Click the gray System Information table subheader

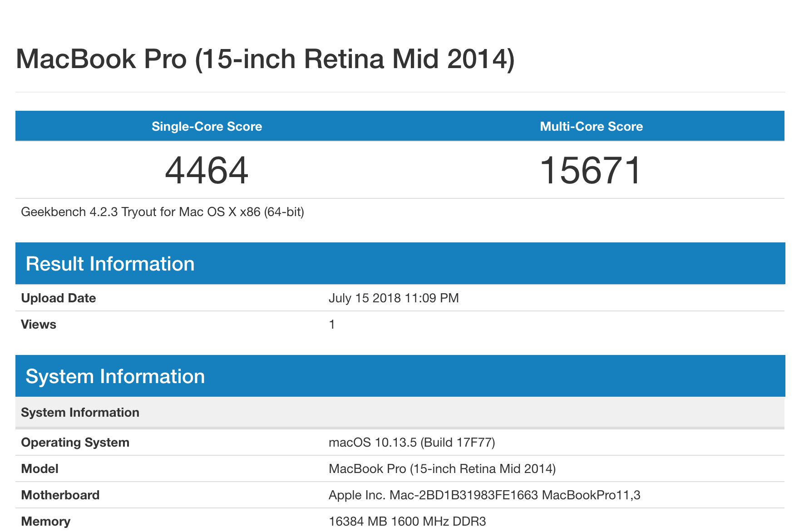click(x=80, y=412)
